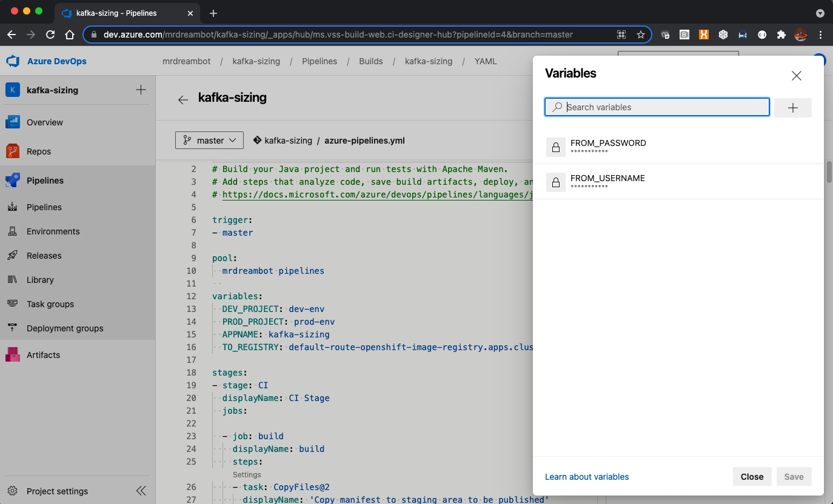Screen dimensions: 833x504
Task: Focus the Search variables field
Action: click(x=657, y=107)
